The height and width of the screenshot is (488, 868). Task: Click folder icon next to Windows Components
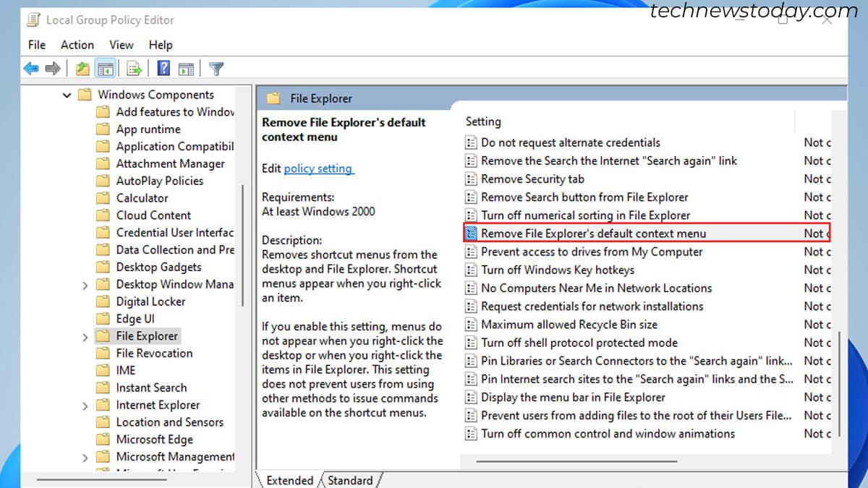point(85,95)
